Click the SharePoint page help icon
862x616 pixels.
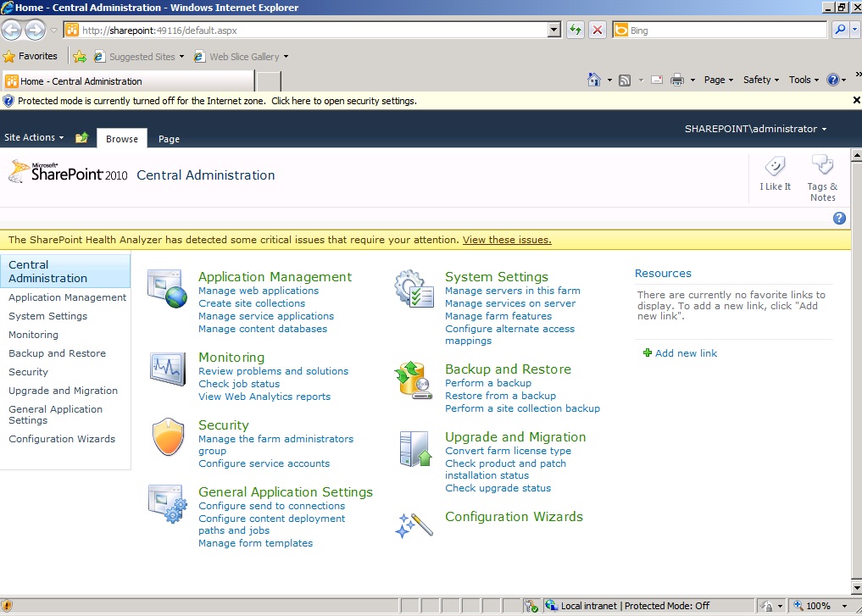[x=839, y=218]
